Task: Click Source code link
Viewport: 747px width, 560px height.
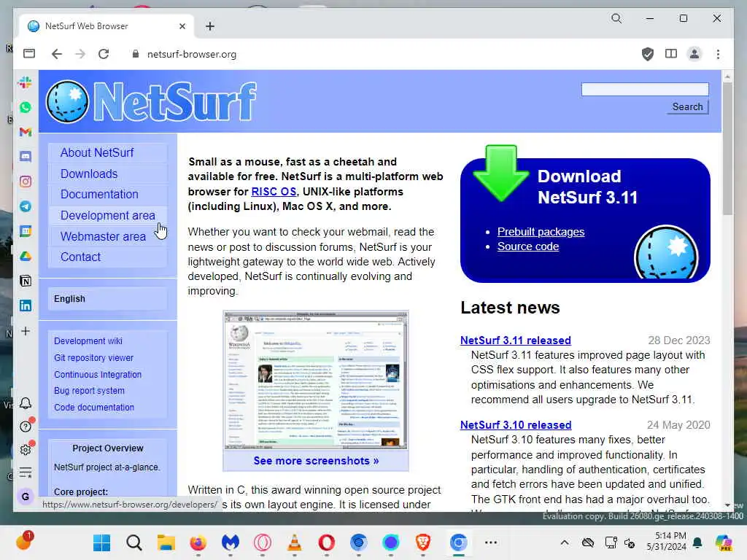Action: click(x=528, y=246)
